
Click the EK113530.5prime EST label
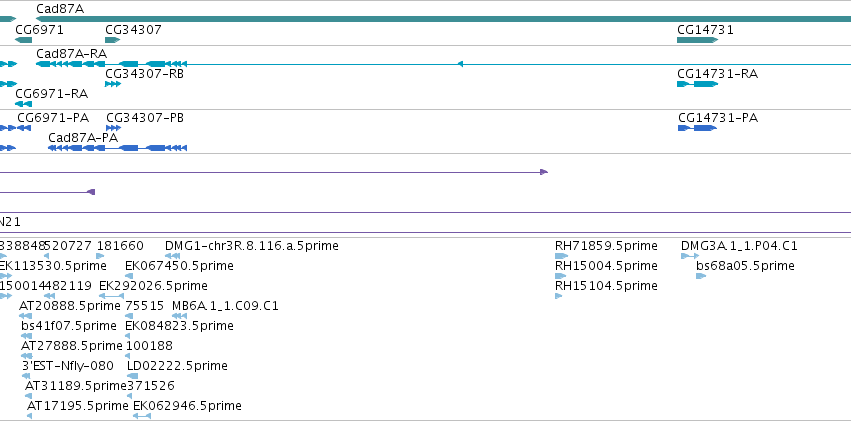coord(52,266)
